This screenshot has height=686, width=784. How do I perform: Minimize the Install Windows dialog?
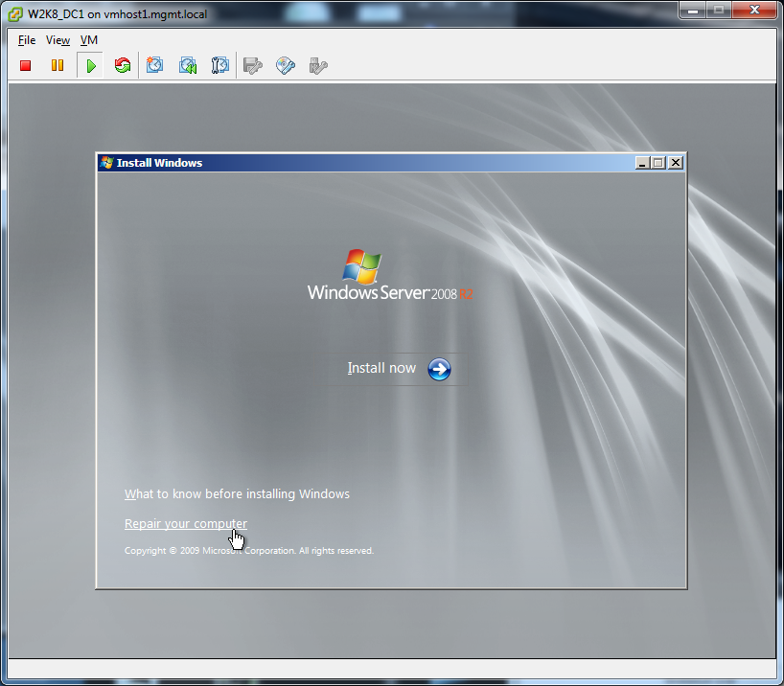pos(642,163)
